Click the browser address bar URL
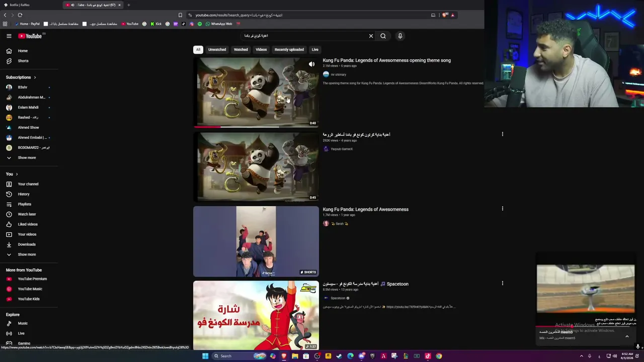Viewport: 644px width, 362px height. click(239, 15)
